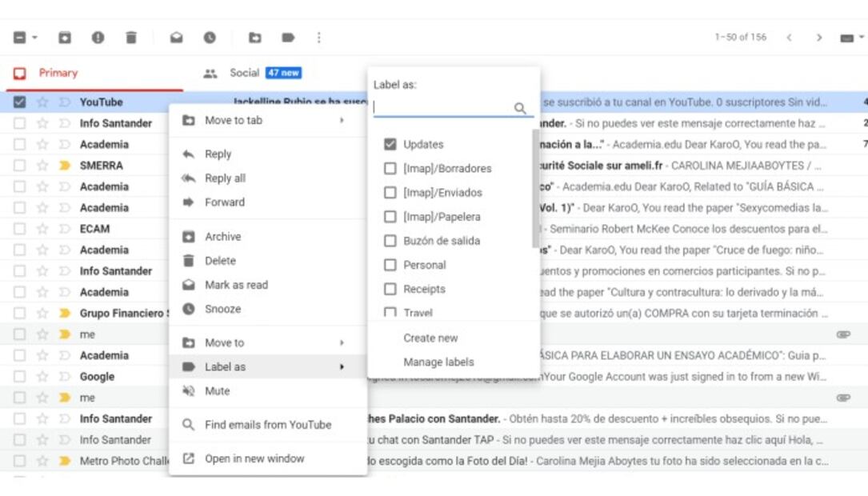Star the first Info Santander email
The height and width of the screenshot is (496, 868).
click(42, 123)
